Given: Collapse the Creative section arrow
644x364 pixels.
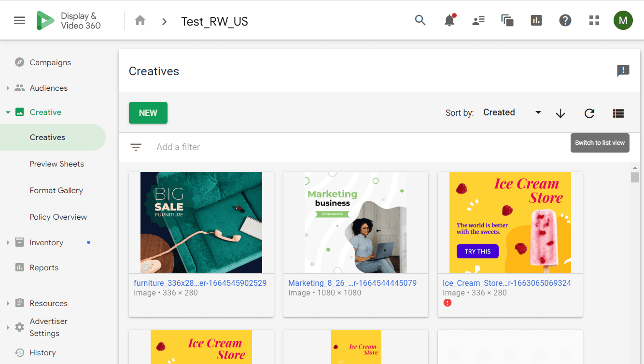Looking at the screenshot, I should [x=8, y=112].
